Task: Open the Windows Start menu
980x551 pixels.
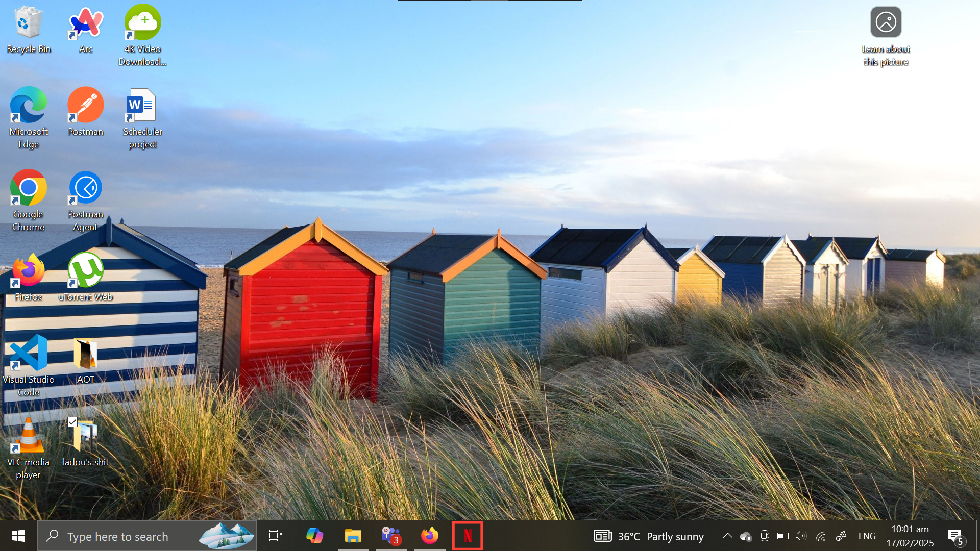Action: [x=18, y=536]
